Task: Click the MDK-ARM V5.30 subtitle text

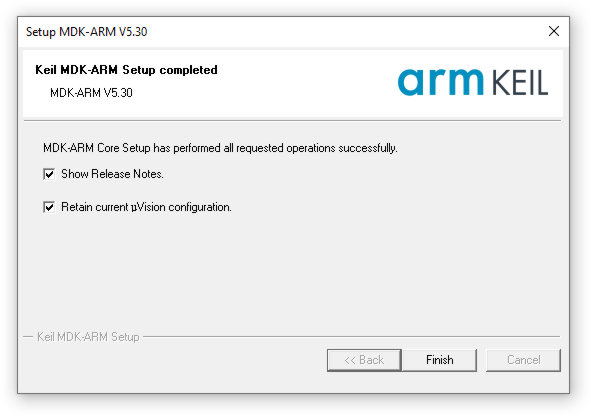Action: pyautogui.click(x=91, y=93)
